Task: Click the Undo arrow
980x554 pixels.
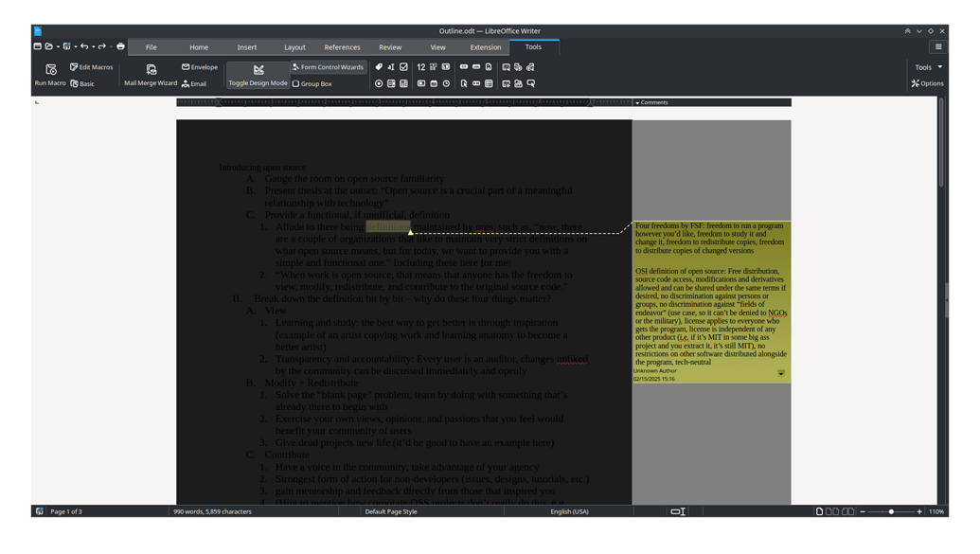Action: tap(84, 46)
